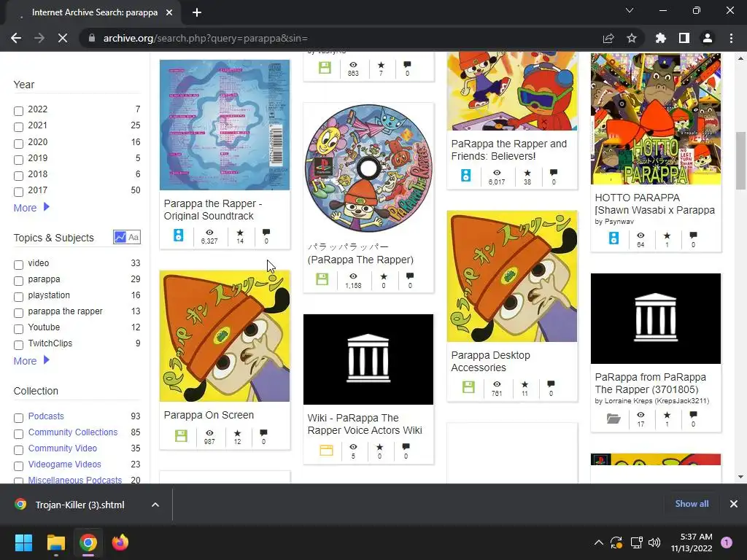Open a new browser tab

(197, 12)
